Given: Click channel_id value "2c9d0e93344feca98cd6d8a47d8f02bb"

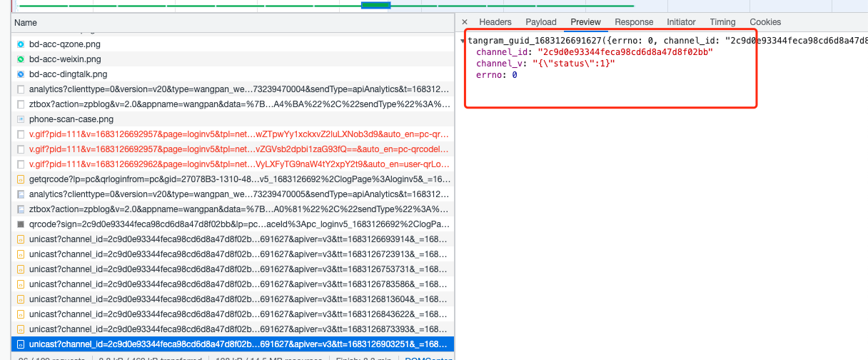Looking at the screenshot, I should (625, 53).
